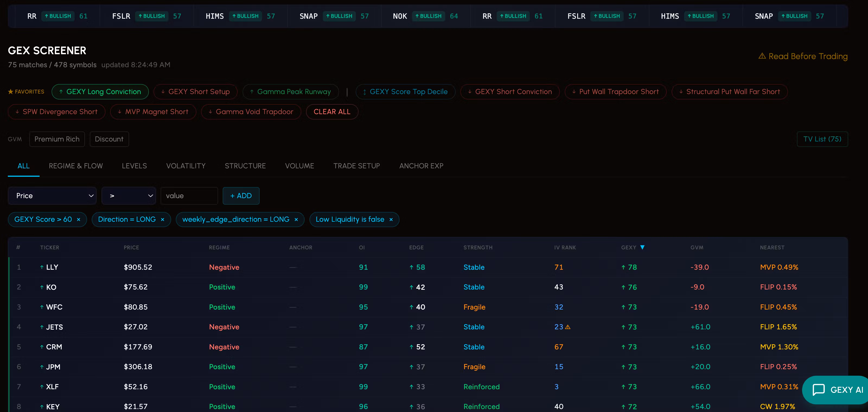Toggle the GEXY Long Conviction preset
868x412 pixels.
tap(100, 92)
